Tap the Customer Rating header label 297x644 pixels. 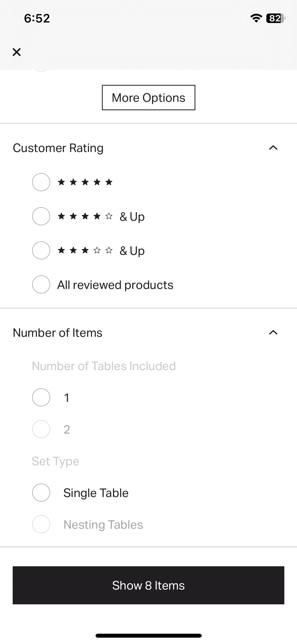click(x=58, y=148)
